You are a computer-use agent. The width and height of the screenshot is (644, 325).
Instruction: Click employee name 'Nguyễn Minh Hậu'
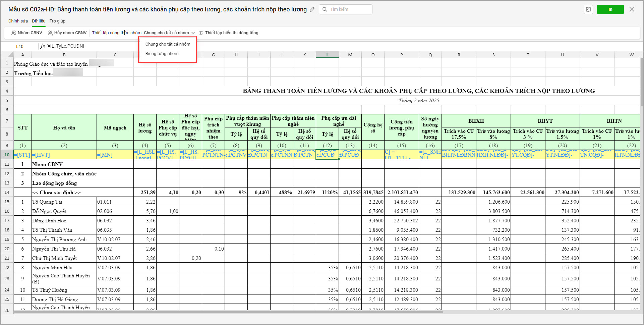[52, 268]
